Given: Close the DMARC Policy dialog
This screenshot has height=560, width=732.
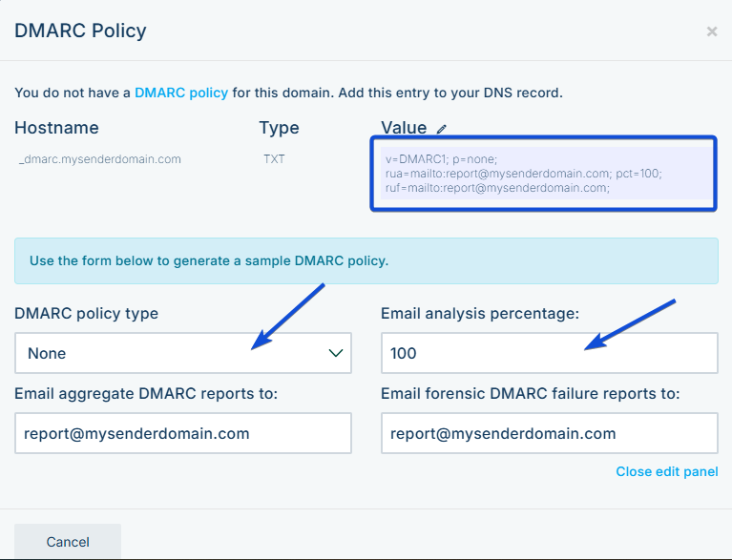Looking at the screenshot, I should click(x=712, y=31).
